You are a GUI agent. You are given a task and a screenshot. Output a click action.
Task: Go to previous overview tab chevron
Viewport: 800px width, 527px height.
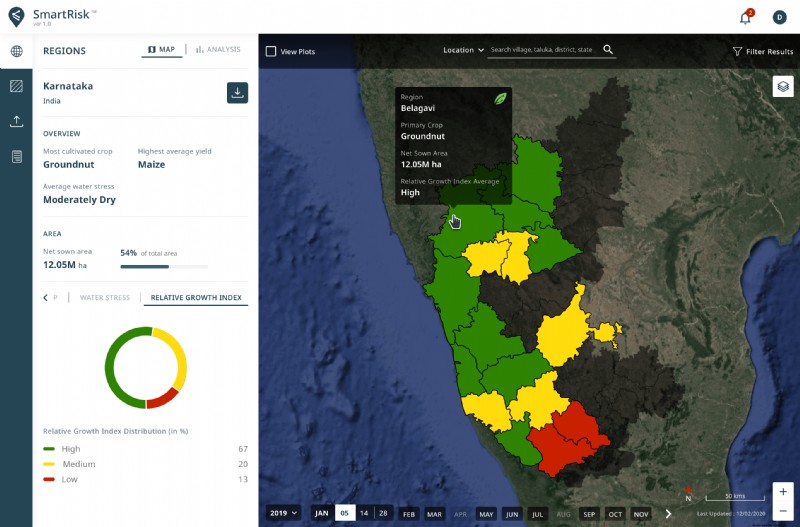pyautogui.click(x=45, y=297)
